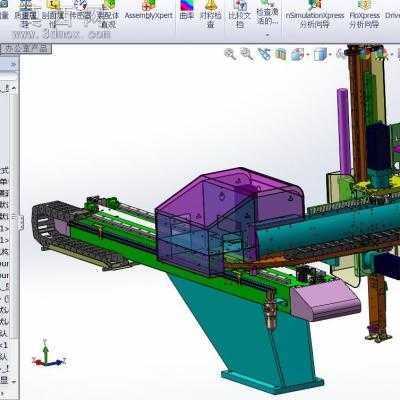Expand the toolbar overflow arrow below 检查激活的
The image size is (400, 400).
click(x=268, y=35)
